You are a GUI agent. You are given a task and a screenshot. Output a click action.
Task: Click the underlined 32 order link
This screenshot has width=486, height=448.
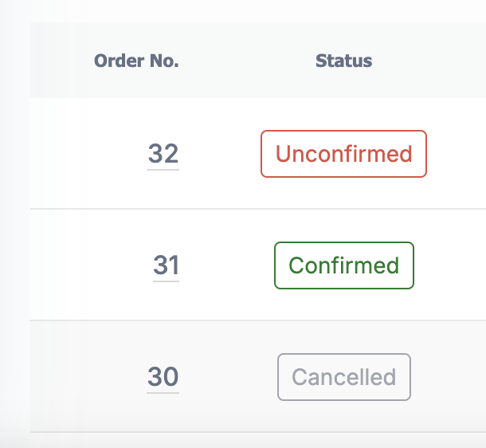[x=163, y=154]
